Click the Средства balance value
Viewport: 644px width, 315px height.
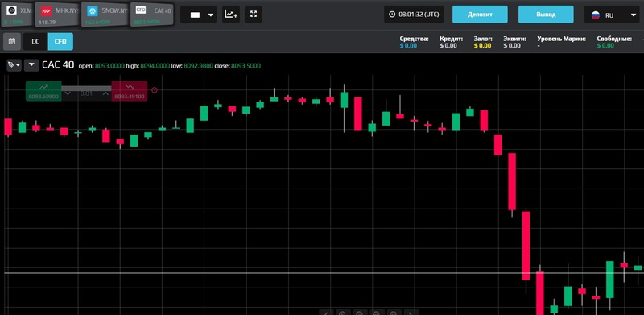[408, 46]
